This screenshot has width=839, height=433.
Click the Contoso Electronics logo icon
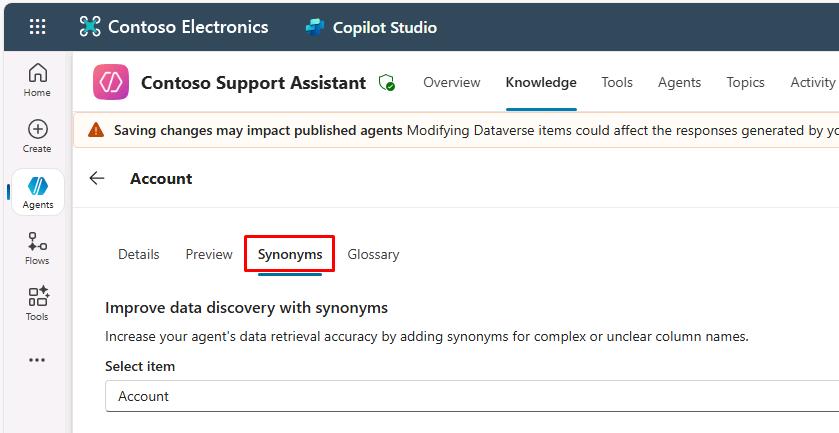[x=90, y=27]
